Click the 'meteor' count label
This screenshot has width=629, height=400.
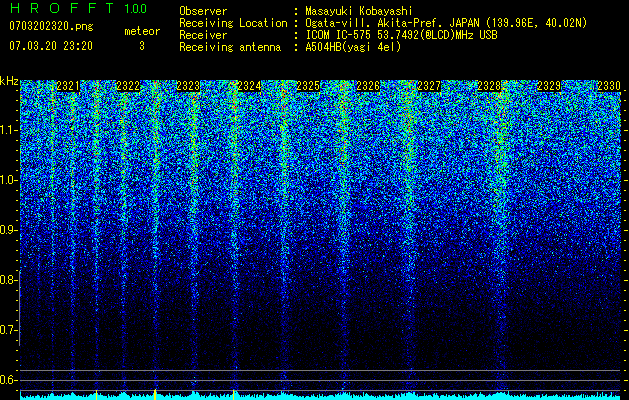pyautogui.click(x=142, y=31)
